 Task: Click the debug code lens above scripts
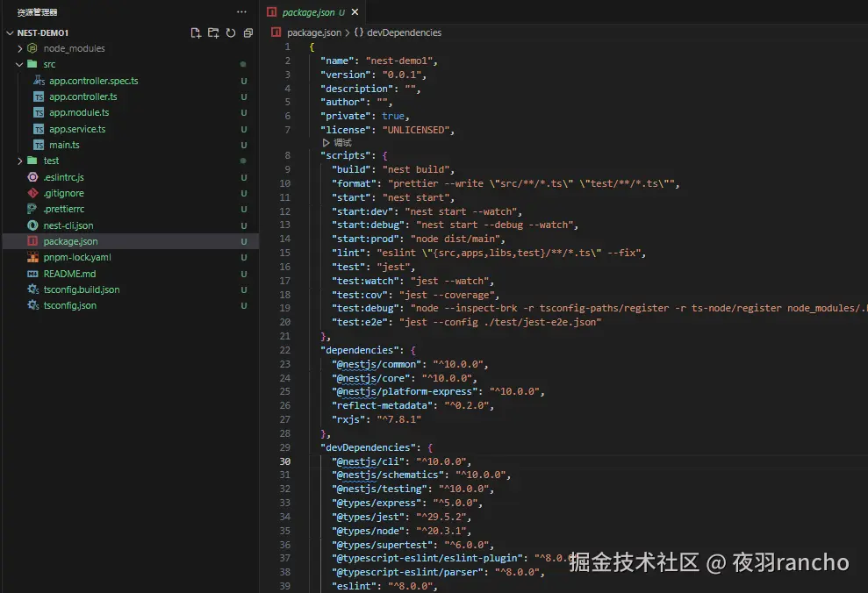click(337, 143)
